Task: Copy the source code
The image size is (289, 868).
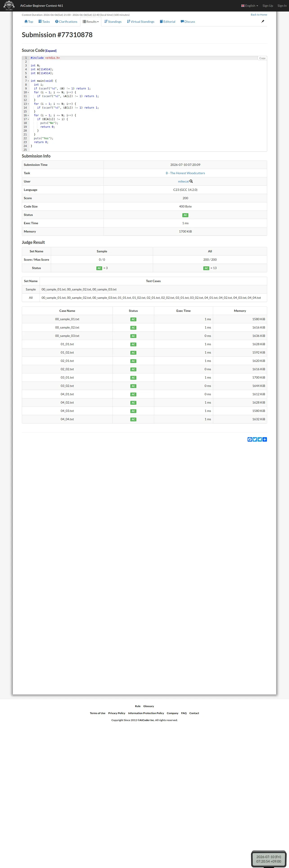Action: coord(262,58)
